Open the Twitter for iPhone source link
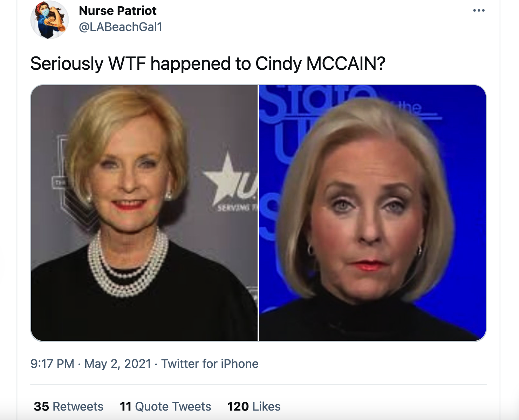This screenshot has width=519, height=420. pyautogui.click(x=210, y=364)
